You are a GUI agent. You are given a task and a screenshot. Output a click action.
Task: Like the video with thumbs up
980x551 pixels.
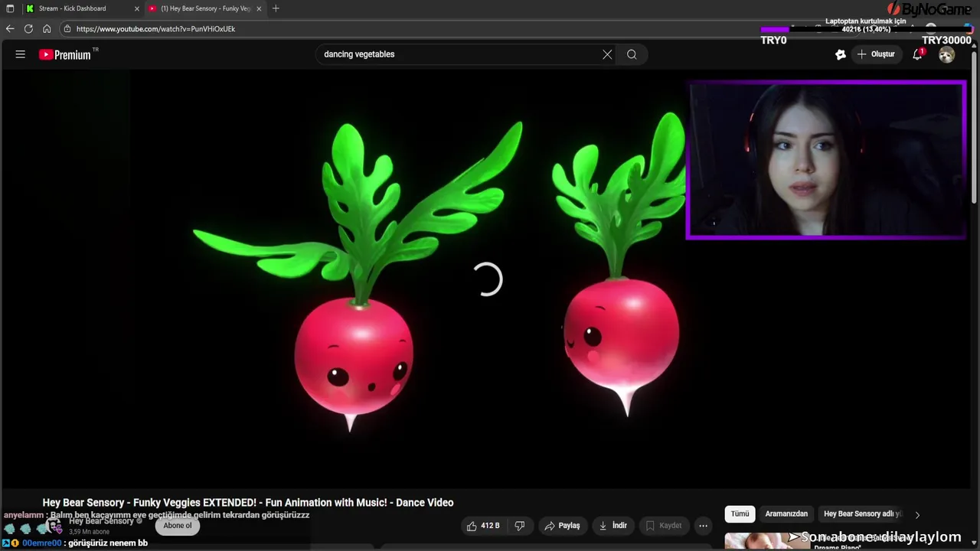click(483, 526)
